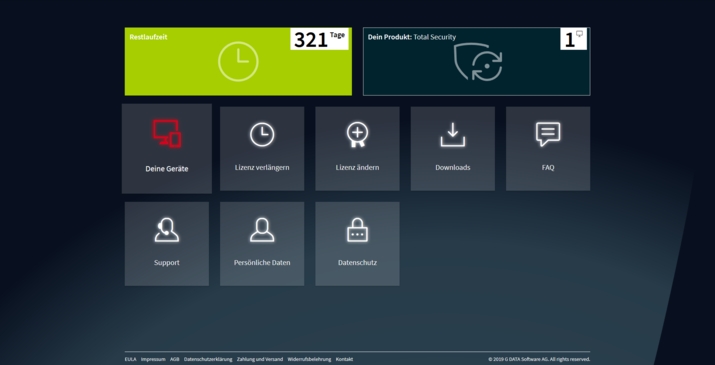Viewport: 715px width, 365px height.
Task: Click the G DATA Software AG copyright text
Action: point(539,360)
